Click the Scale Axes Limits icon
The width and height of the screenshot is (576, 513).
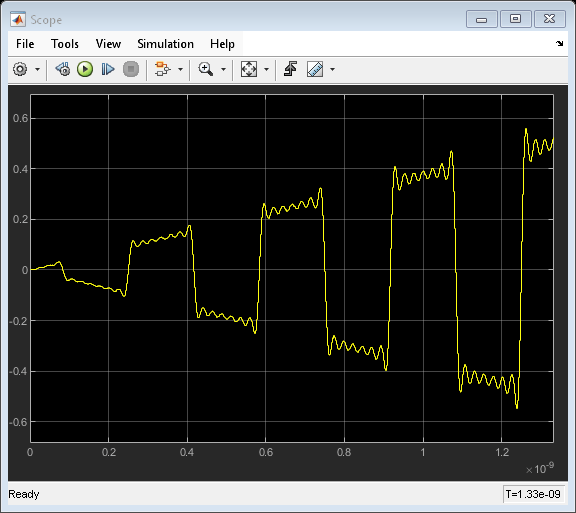point(249,69)
